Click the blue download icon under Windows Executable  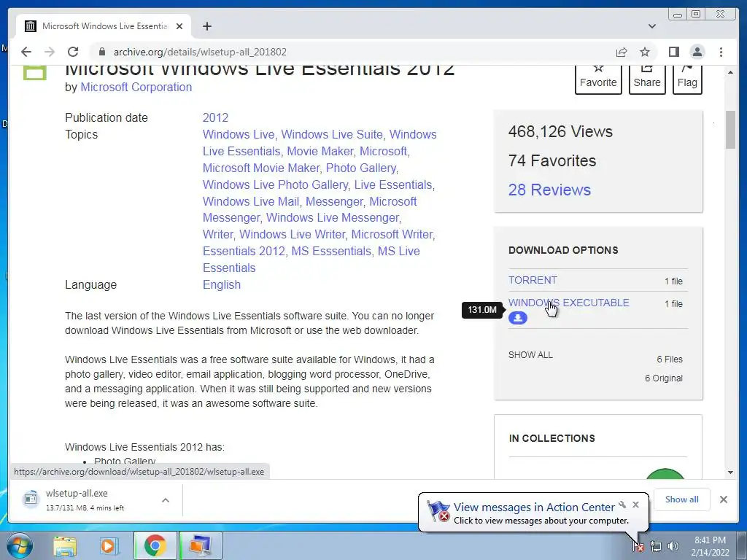pyautogui.click(x=518, y=318)
